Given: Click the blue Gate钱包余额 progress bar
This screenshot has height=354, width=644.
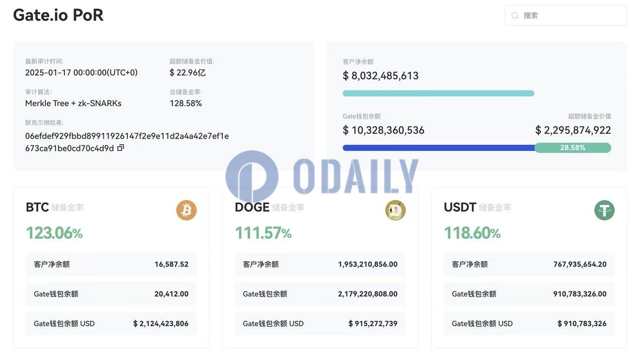Looking at the screenshot, I should pyautogui.click(x=439, y=148).
